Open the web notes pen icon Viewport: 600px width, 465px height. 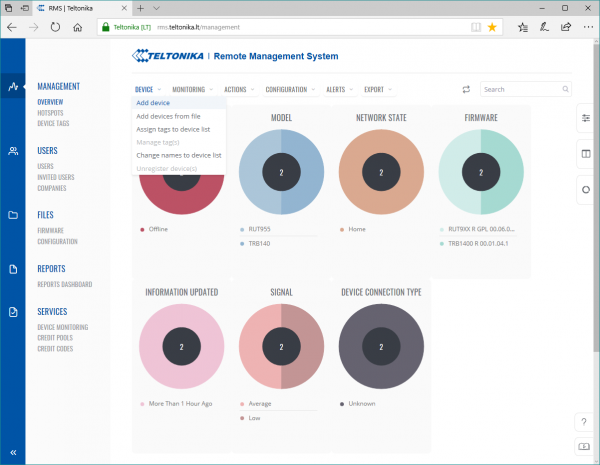pyautogui.click(x=544, y=27)
